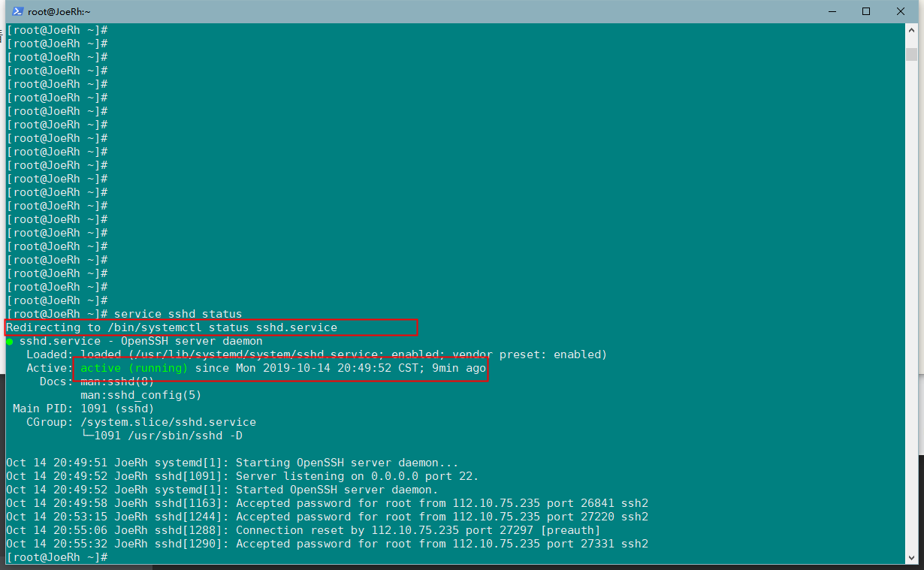Image resolution: width=924 pixels, height=570 pixels.
Task: Close the root@JoeRh terminal window
Action: [901, 11]
